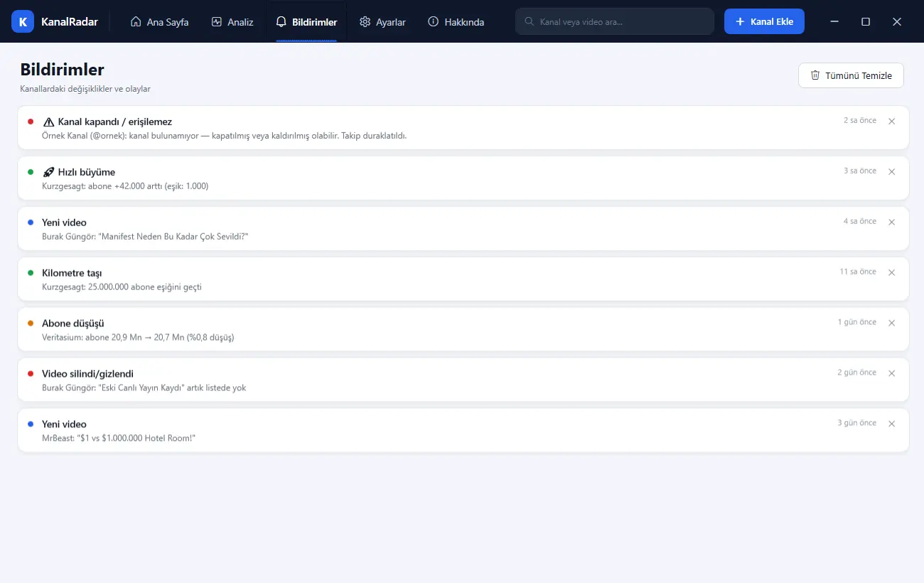924x583 pixels.
Task: Close the Manifest Yeni video notification
Action: pyautogui.click(x=892, y=223)
